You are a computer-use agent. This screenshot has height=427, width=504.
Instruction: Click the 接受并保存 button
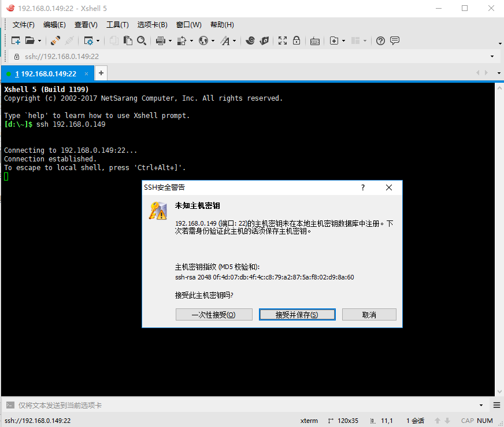point(297,314)
